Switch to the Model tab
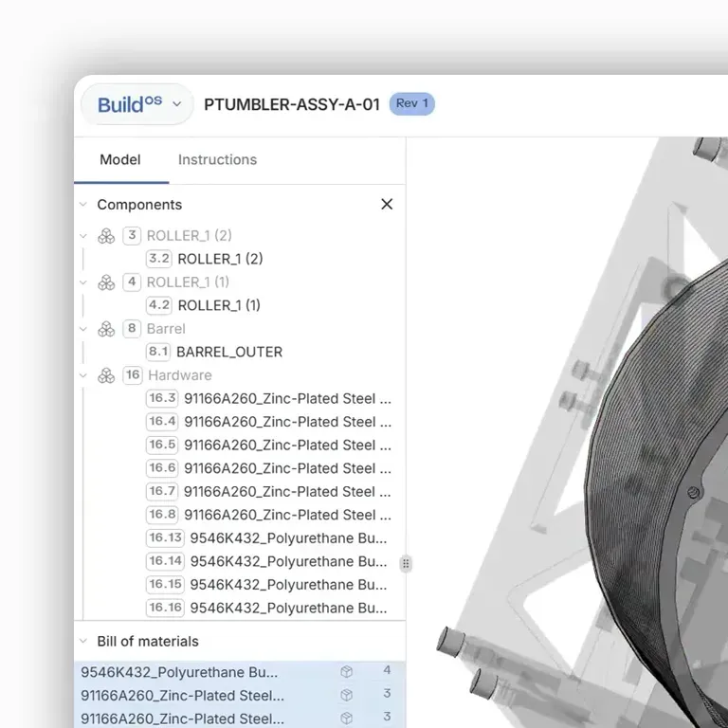Screen dimensions: 728x728 (120, 159)
